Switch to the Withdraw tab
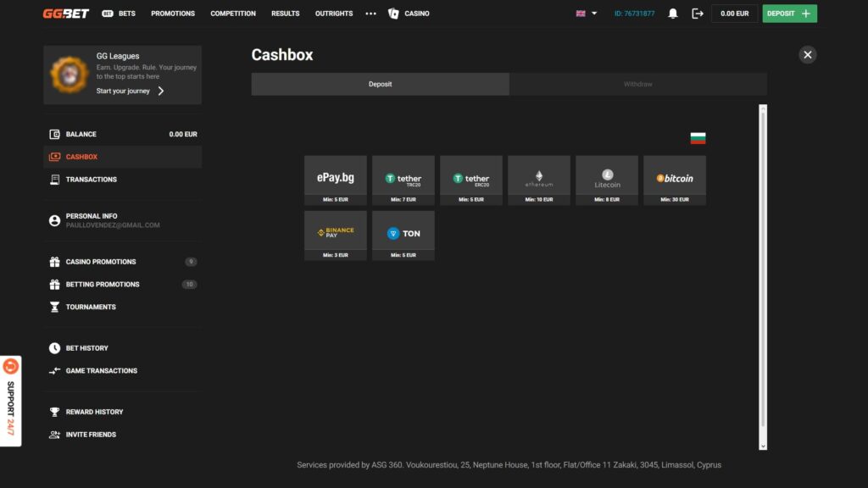This screenshot has height=488, width=868. tap(637, 84)
